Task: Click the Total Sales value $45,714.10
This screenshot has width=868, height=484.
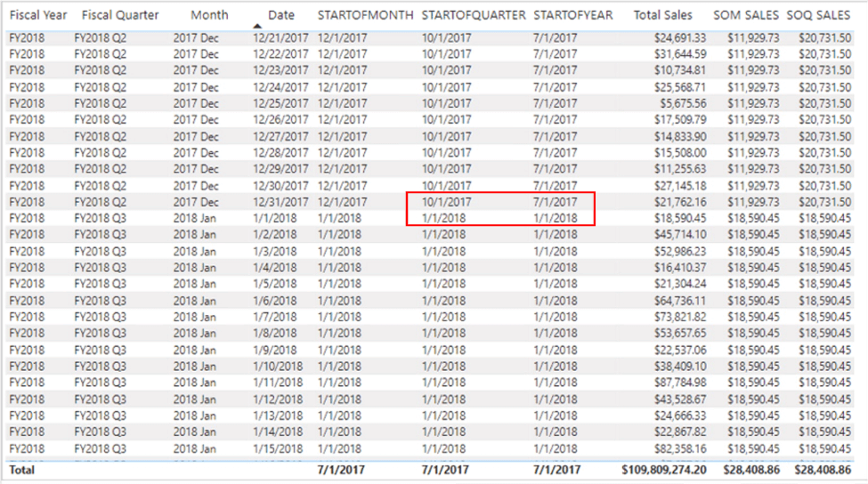Action: point(680,234)
